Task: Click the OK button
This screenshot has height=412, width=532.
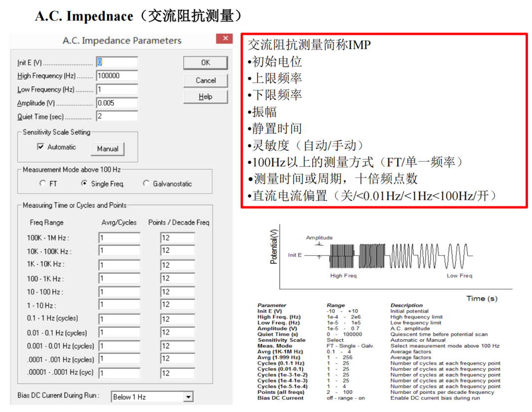Action: [x=205, y=63]
